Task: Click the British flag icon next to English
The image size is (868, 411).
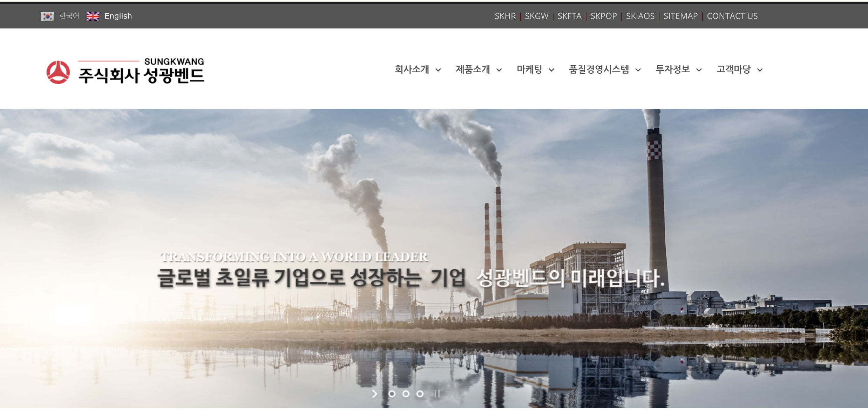Action: pos(93,16)
